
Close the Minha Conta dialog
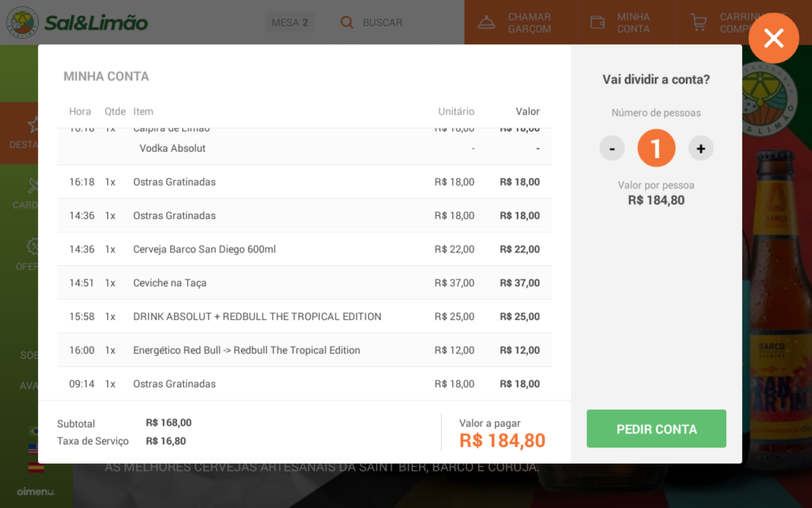(774, 38)
